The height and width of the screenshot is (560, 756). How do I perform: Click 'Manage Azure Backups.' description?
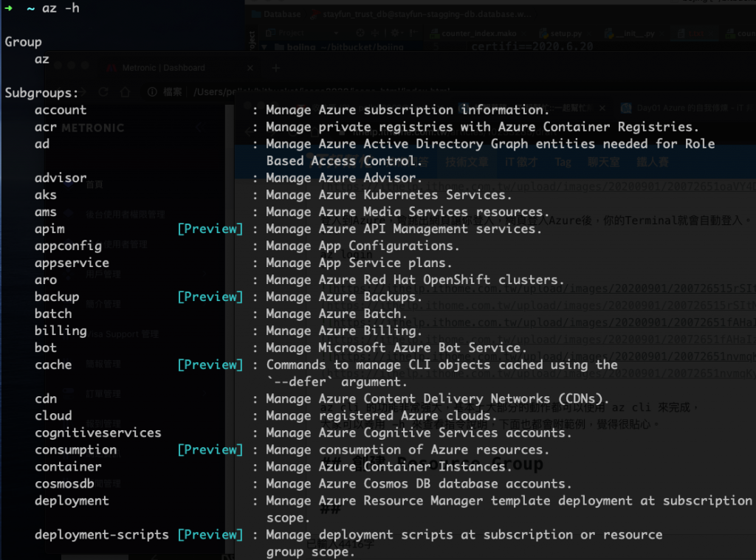(x=344, y=297)
